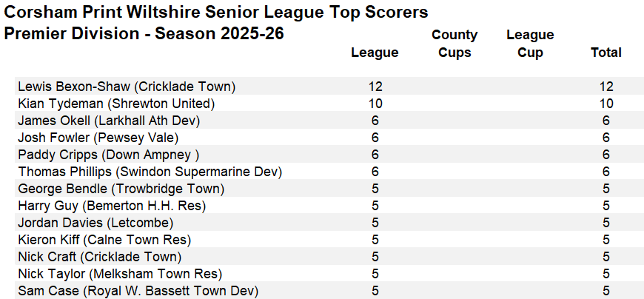This screenshot has height=299, width=644.
Task: Select Kian Tydeman (Shrewton United) player entry
Action: [x=116, y=104]
